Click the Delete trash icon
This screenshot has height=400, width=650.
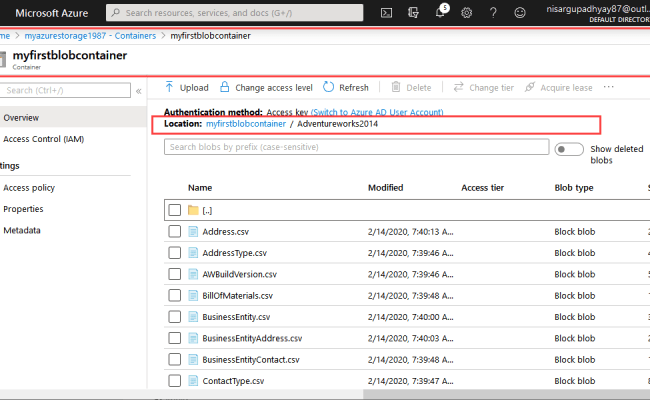point(396,87)
